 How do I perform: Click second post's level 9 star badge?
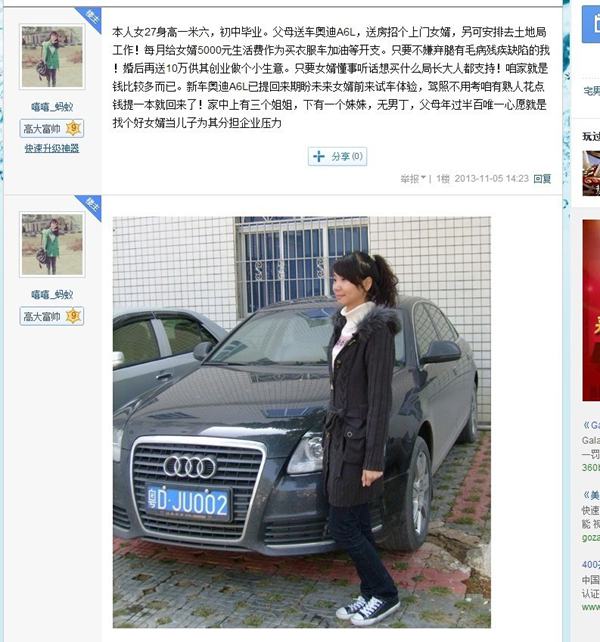point(73,316)
